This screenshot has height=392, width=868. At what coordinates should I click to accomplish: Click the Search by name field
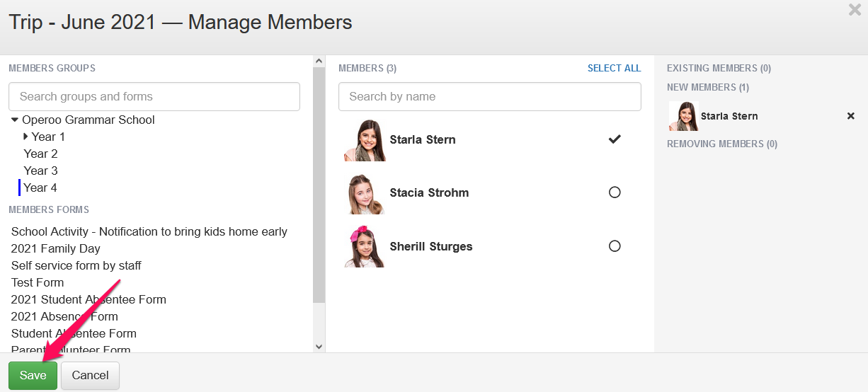(489, 97)
